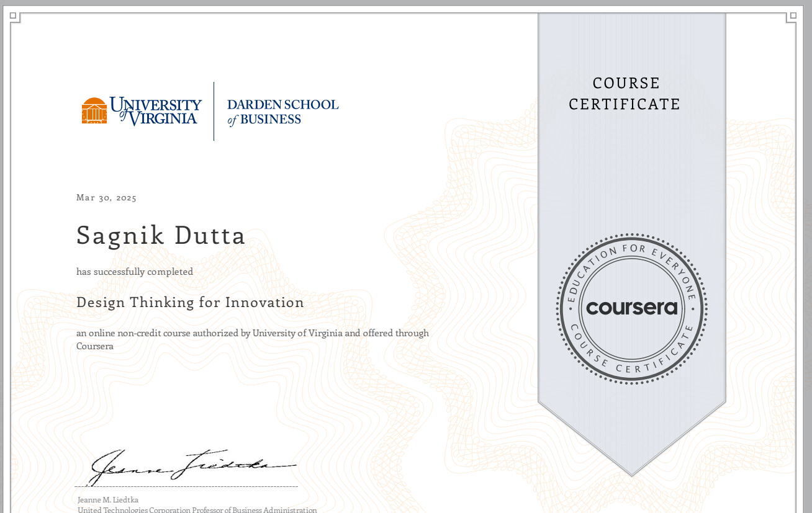Click the 'University of Virginia' wordmark
Screen dimensions: 812x513
pyautogui.click(x=156, y=110)
